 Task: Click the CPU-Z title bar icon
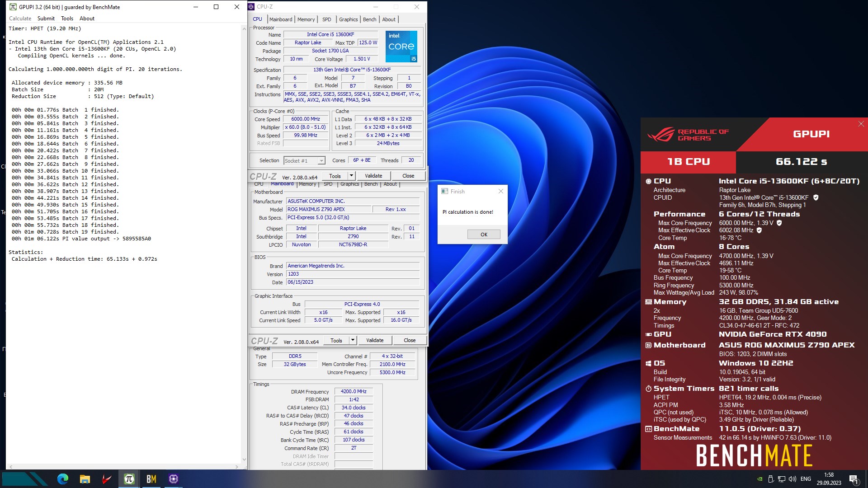(x=251, y=7)
